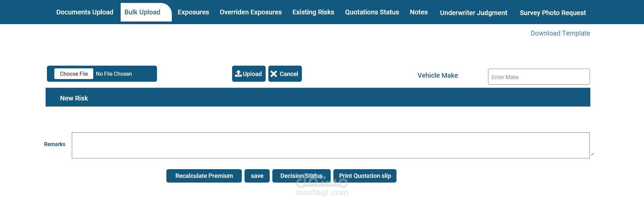Screen dimensions: 644x201
Task: View the Existing Risks tab
Action: [x=313, y=12]
